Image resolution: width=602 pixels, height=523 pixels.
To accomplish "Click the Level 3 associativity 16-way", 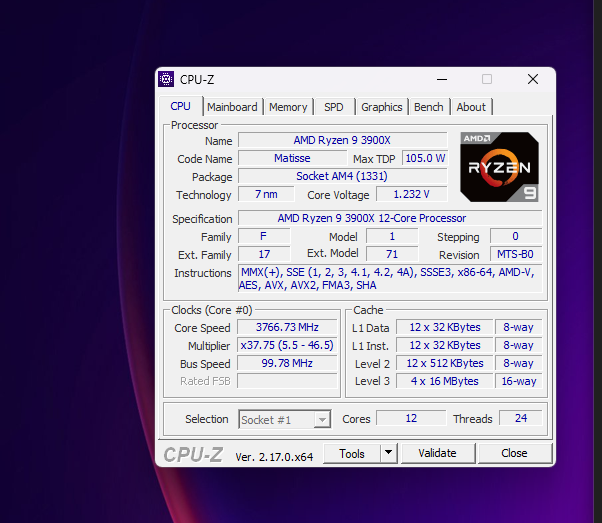I will click(519, 381).
